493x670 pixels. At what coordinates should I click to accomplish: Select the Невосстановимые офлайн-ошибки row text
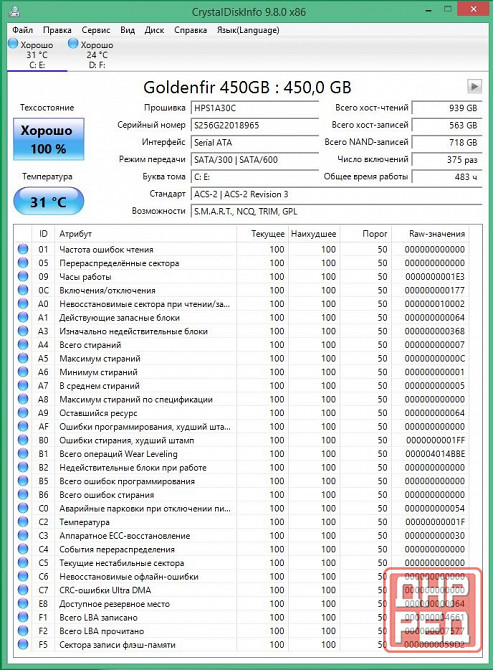pos(129,576)
